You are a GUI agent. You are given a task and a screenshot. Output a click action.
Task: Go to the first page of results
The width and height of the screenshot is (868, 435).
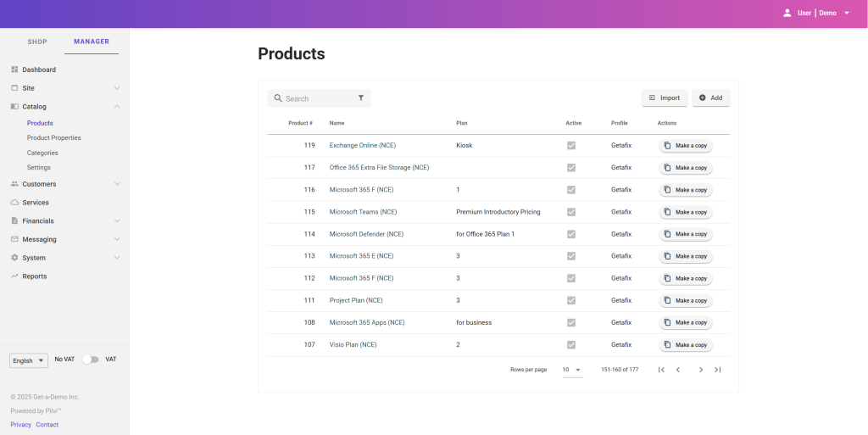coord(661,370)
